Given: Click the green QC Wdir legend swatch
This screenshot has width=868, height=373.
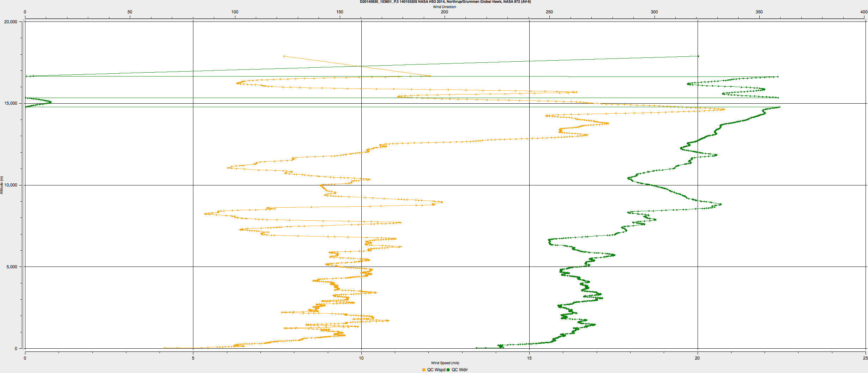Looking at the screenshot, I should pyautogui.click(x=448, y=370).
